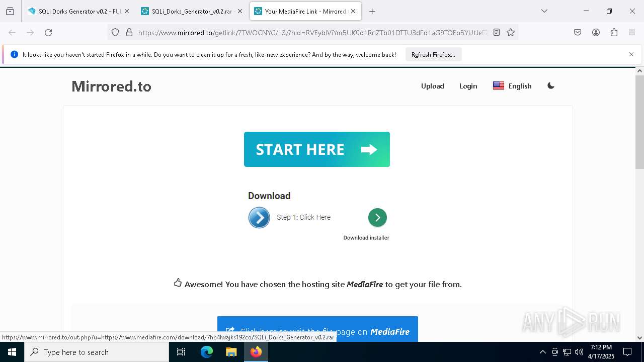This screenshot has width=644, height=362.
Task: Click the site security padlock icon
Action: (x=129, y=32)
